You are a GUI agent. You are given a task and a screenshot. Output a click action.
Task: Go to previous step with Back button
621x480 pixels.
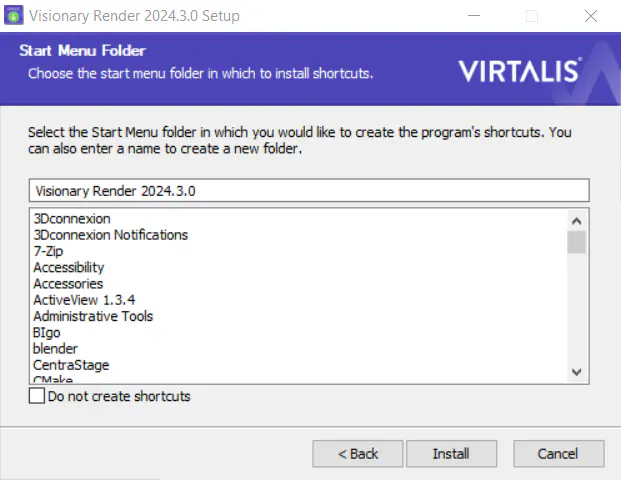(x=358, y=453)
